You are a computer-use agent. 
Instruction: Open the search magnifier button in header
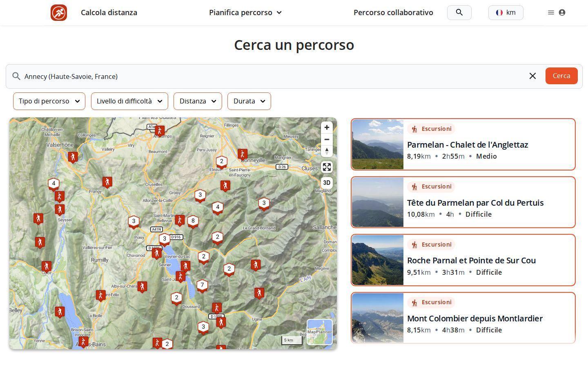pyautogui.click(x=459, y=13)
